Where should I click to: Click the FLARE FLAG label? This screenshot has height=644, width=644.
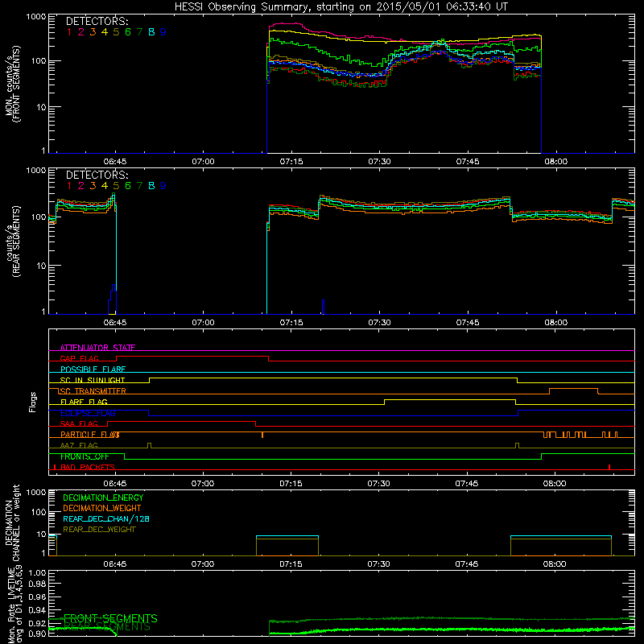84,402
